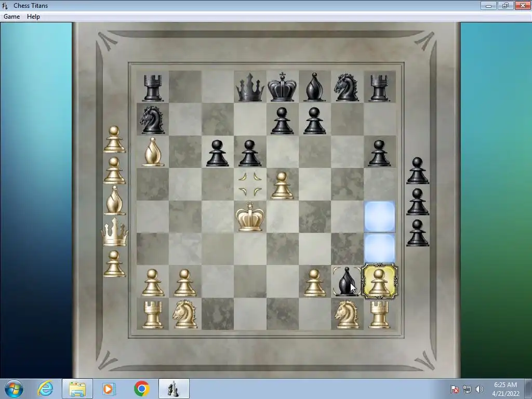This screenshot has width=532, height=399.
Task: Select the black knight on g8
Action: pyautogui.click(x=347, y=88)
